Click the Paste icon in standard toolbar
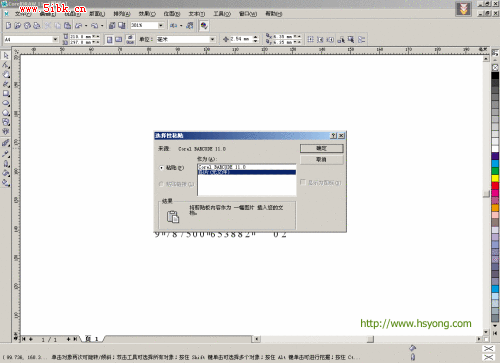 (x=67, y=25)
